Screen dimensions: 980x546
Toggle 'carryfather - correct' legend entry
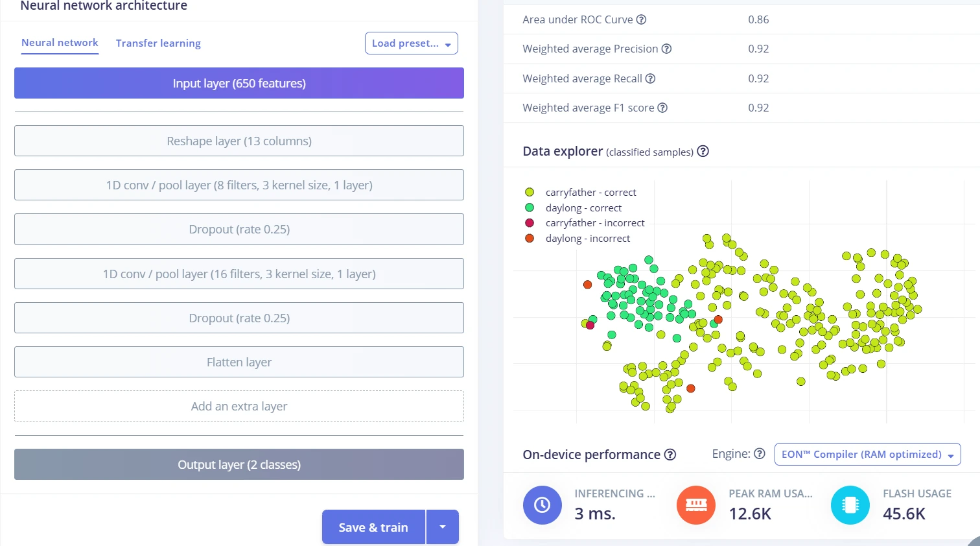click(x=580, y=192)
